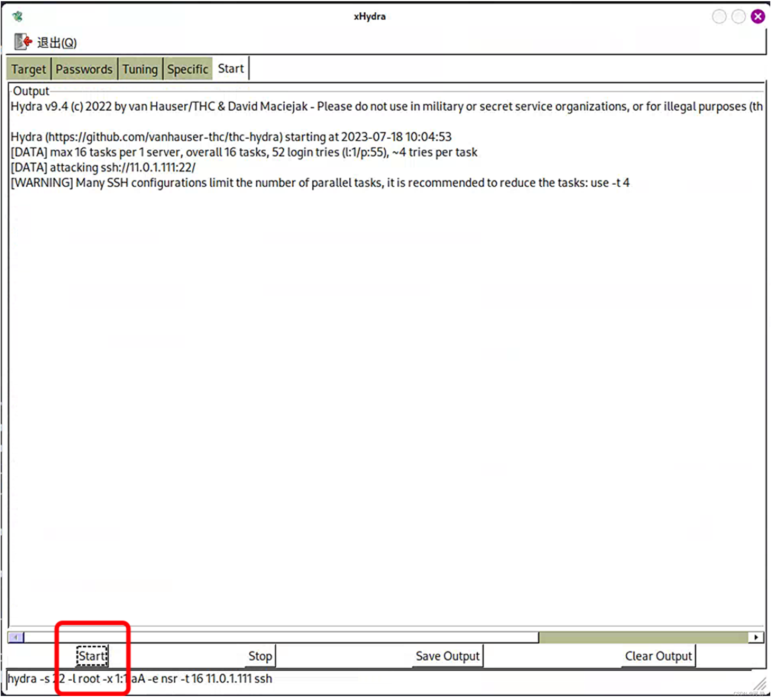Screen dimensions: 771x700
Task: Click the xHydra window title text
Action: pyautogui.click(x=369, y=16)
